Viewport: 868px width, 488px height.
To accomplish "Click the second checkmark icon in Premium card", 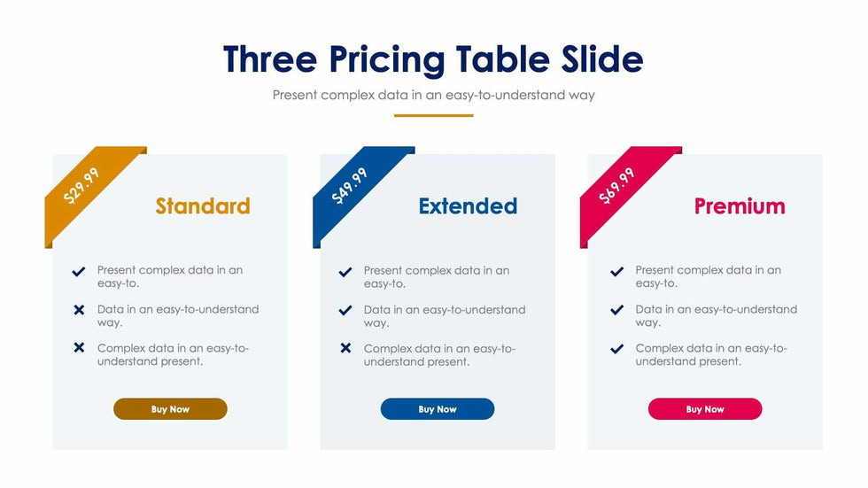I will tap(617, 310).
